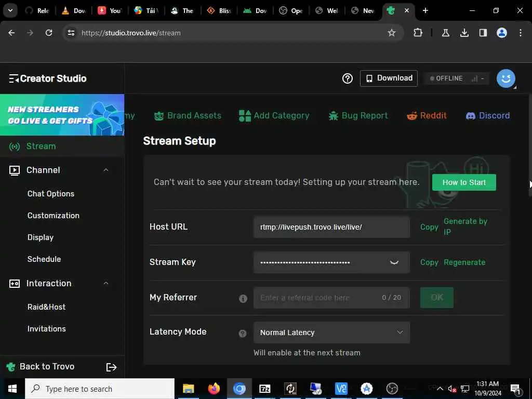
Task: Open the browser extensions puzzle icon
Action: (418, 33)
